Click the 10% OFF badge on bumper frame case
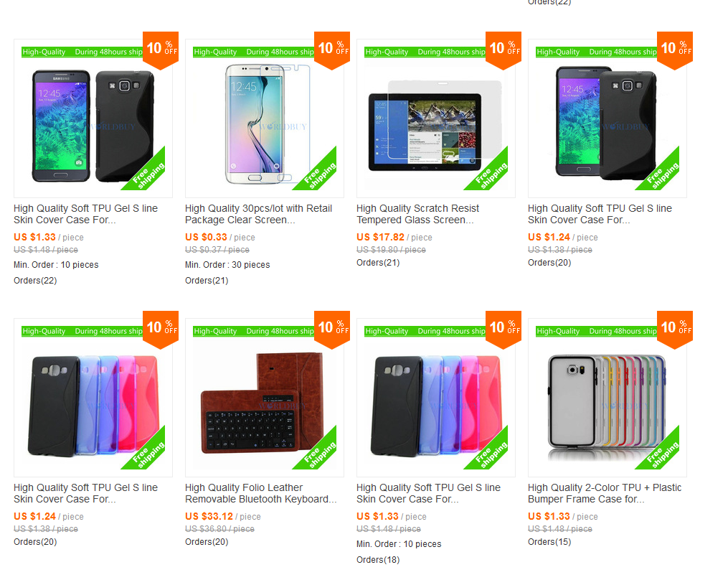This screenshot has width=728, height=575. click(675, 329)
